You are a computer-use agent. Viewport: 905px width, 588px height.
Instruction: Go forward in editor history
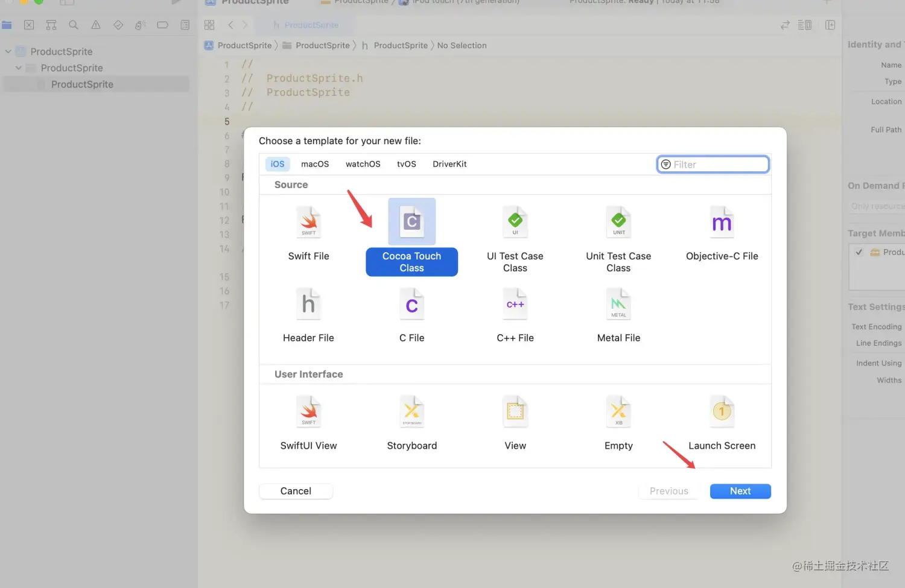pyautogui.click(x=245, y=25)
